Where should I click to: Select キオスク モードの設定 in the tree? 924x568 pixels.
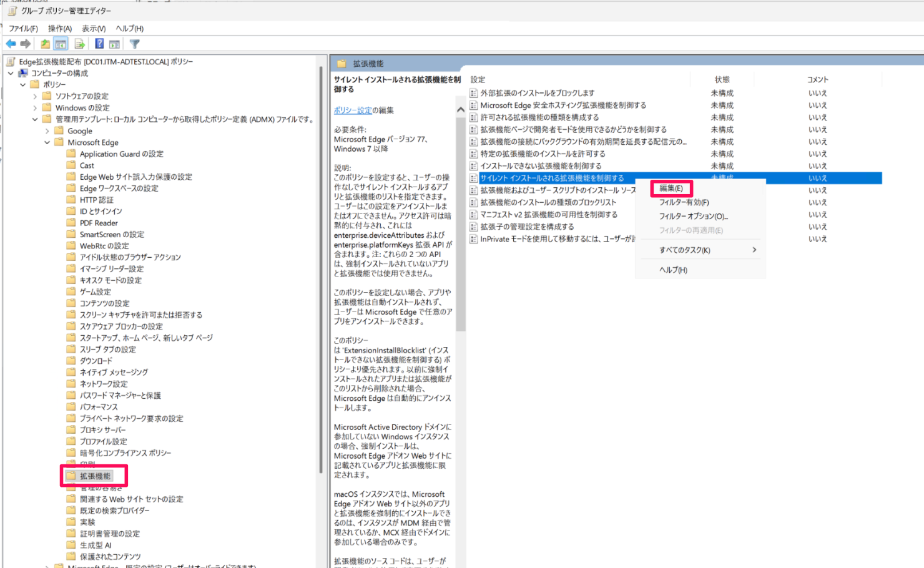111,280
